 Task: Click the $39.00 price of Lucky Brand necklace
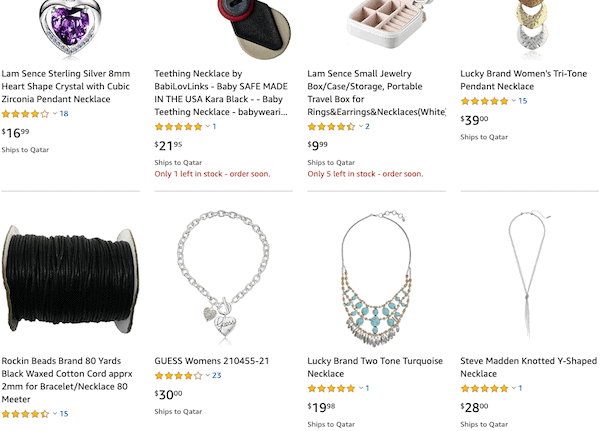[474, 120]
